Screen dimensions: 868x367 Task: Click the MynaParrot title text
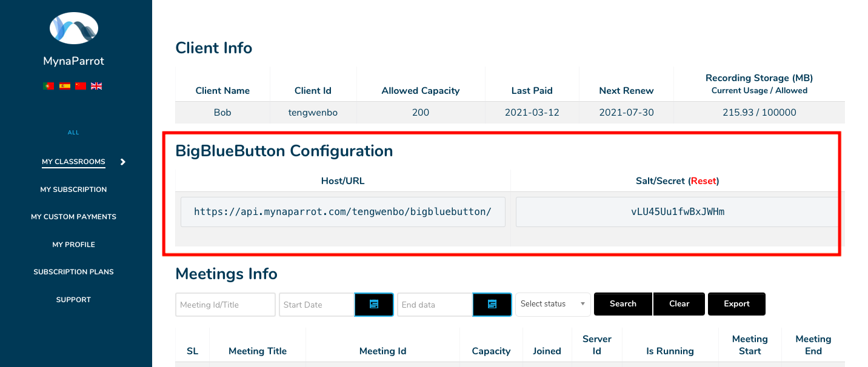coord(73,61)
